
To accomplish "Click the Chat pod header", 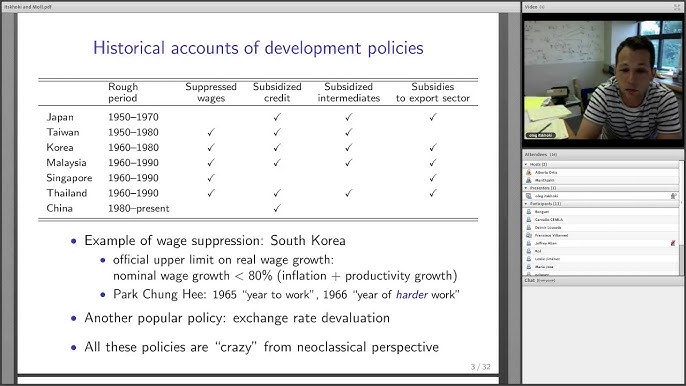I will [603, 280].
